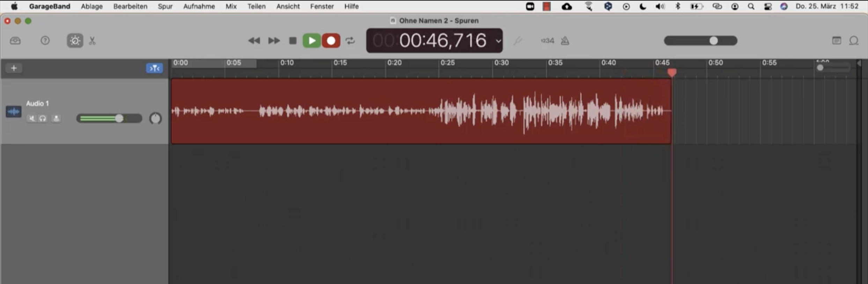The width and height of the screenshot is (868, 284).
Task: Select the Audio 1 track name
Action: (x=37, y=103)
